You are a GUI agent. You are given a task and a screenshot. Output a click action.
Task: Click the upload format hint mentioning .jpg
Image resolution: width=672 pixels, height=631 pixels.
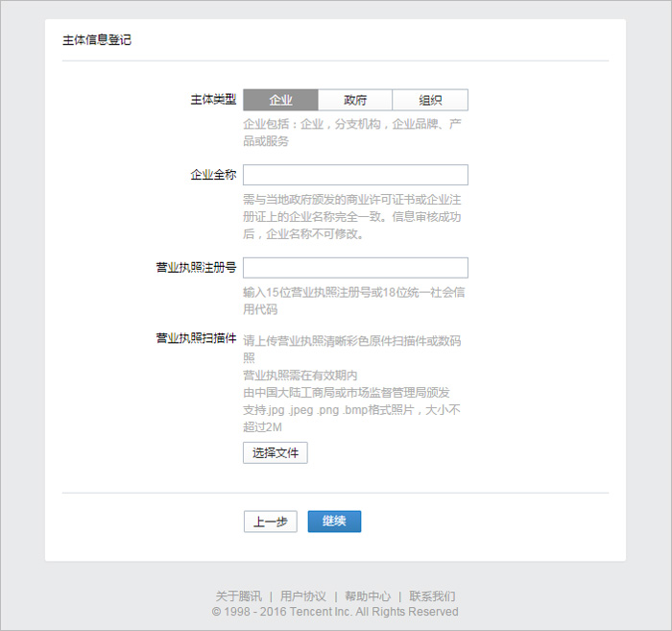pos(351,418)
